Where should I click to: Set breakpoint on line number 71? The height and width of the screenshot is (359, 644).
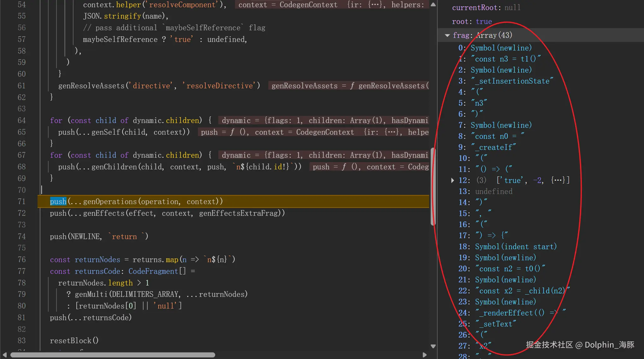click(21, 202)
